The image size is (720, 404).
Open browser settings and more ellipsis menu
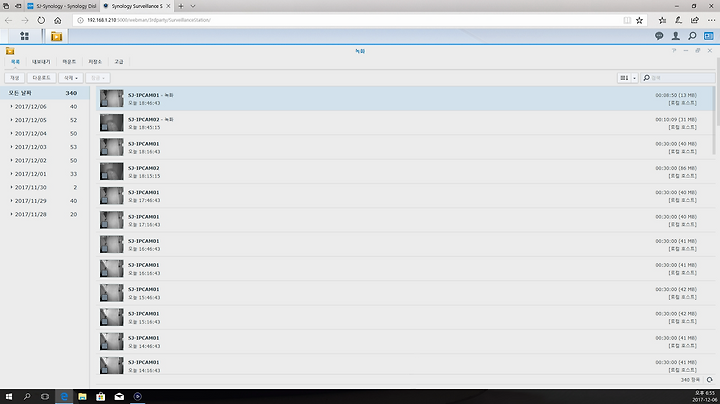coord(711,20)
